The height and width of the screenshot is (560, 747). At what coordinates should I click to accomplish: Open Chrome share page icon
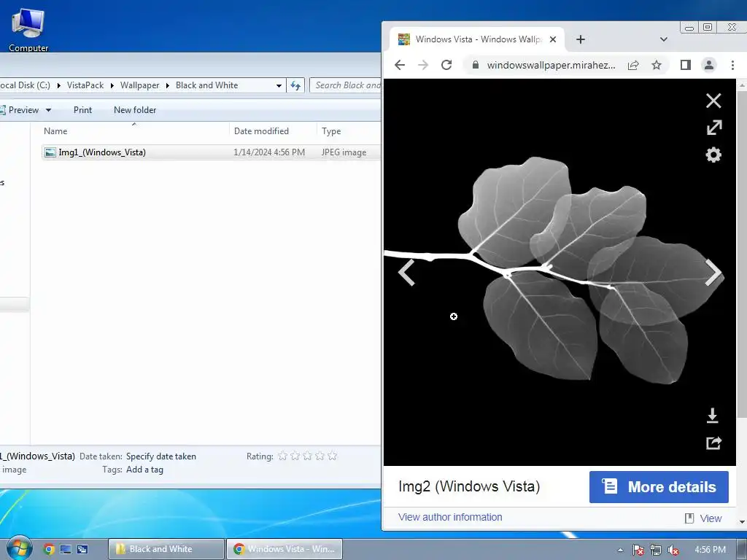click(633, 65)
